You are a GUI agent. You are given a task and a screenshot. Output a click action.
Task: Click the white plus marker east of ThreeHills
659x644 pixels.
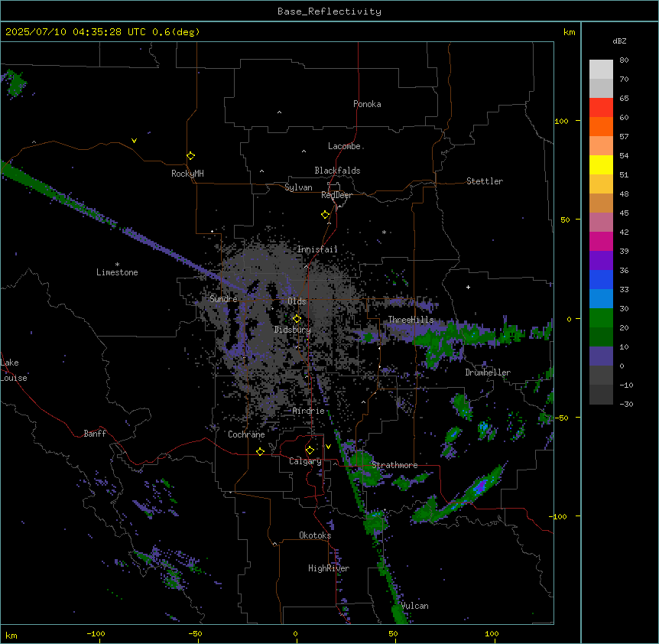[x=468, y=287]
